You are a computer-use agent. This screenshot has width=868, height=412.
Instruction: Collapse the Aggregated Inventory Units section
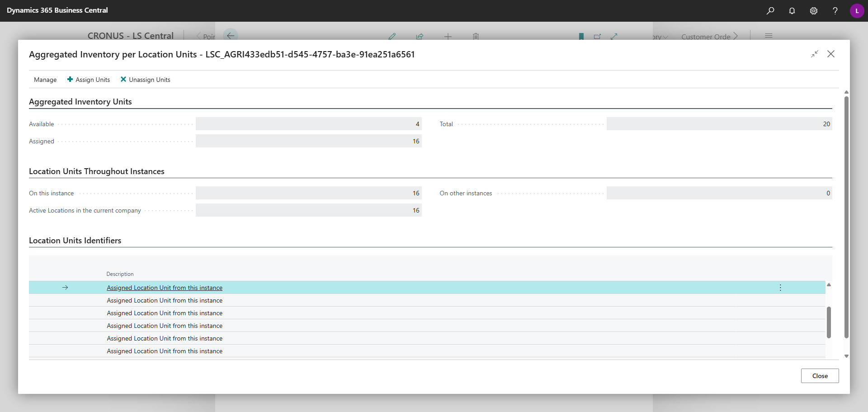(x=80, y=102)
